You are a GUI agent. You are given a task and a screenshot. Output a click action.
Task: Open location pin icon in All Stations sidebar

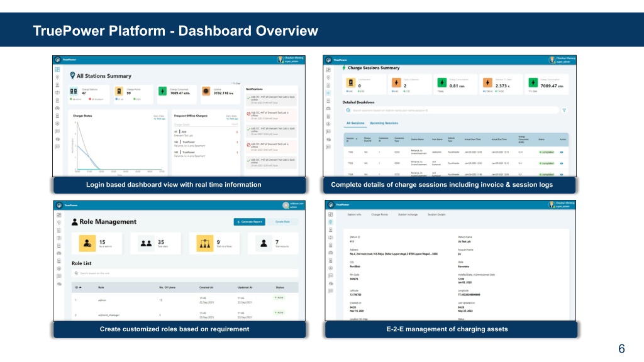point(57,77)
